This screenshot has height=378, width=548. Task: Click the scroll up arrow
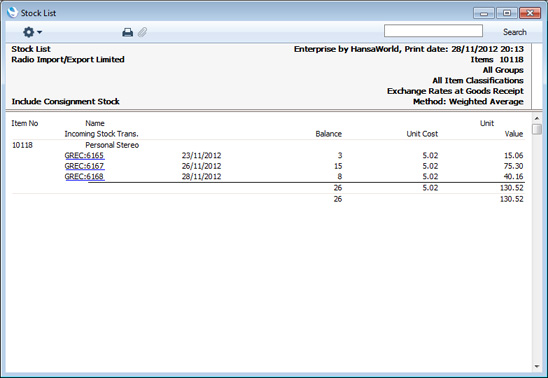click(536, 118)
